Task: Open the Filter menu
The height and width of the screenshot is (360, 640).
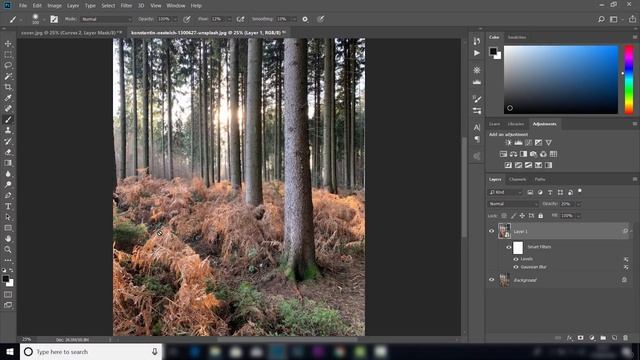Action: (126, 6)
